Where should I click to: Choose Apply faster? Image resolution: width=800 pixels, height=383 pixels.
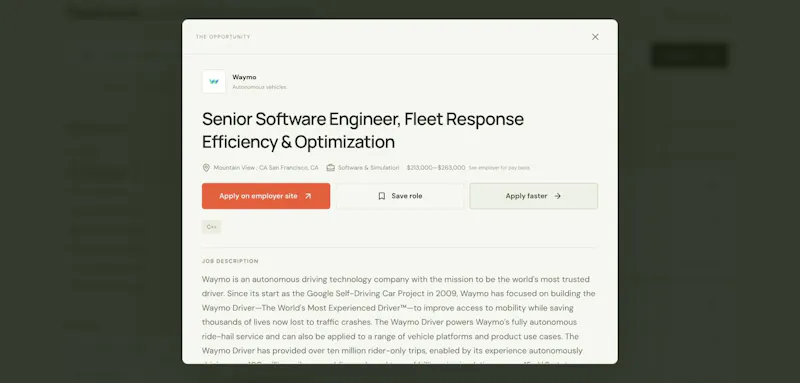[x=534, y=196]
